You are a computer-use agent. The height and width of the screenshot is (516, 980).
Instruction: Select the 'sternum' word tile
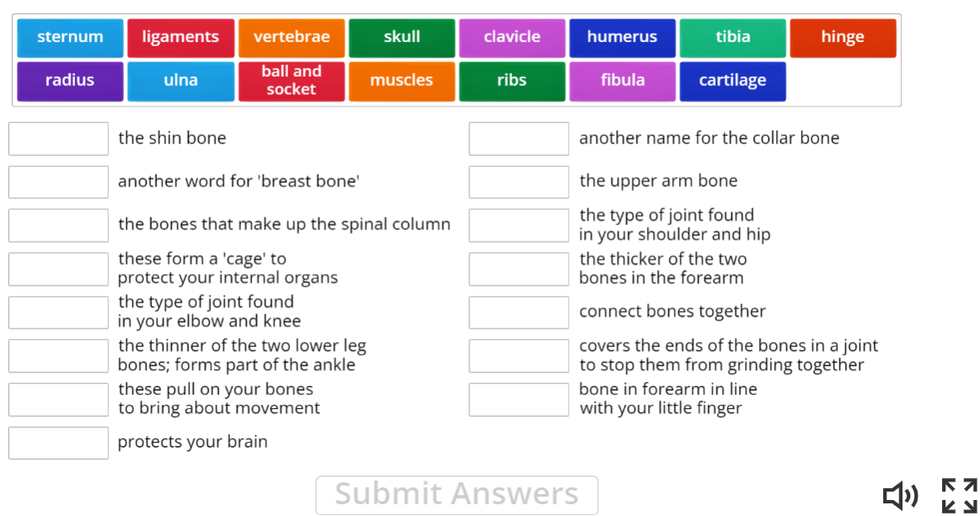70,36
